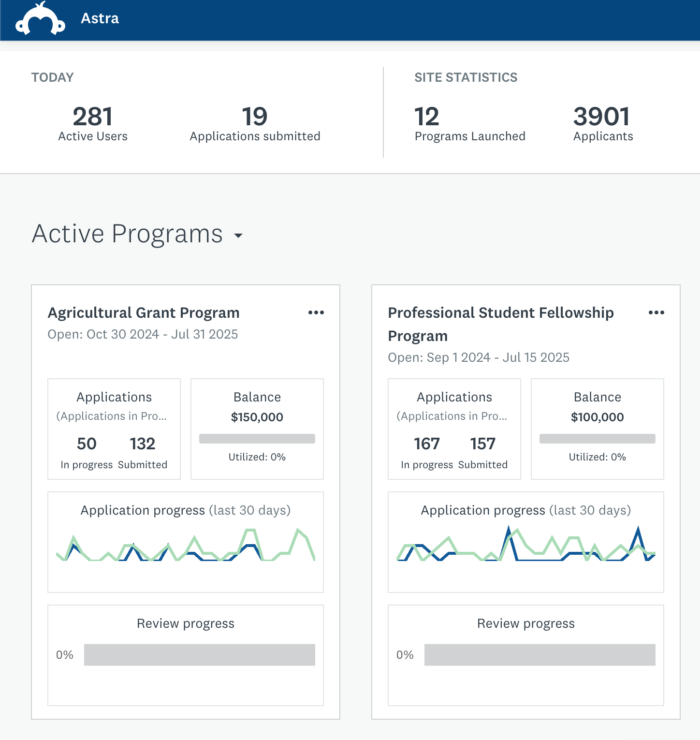Open the Agricultural Grant Program options menu
Screen dimensions: 700x740
(x=316, y=312)
